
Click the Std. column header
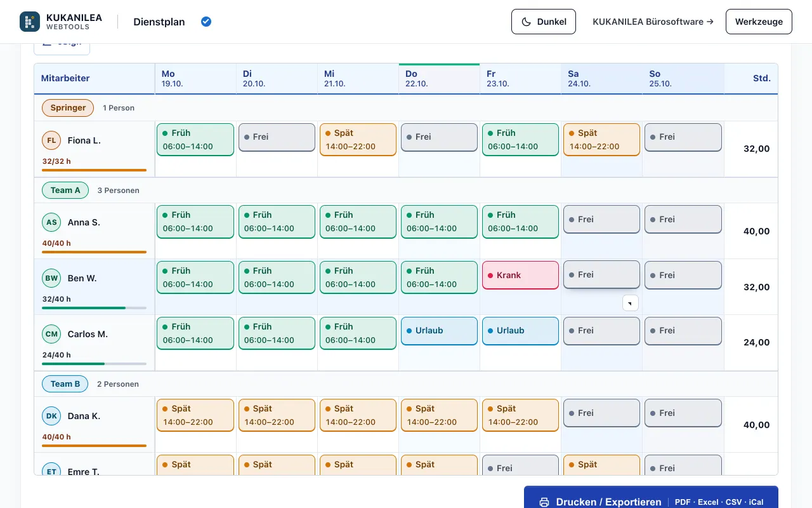point(751,79)
